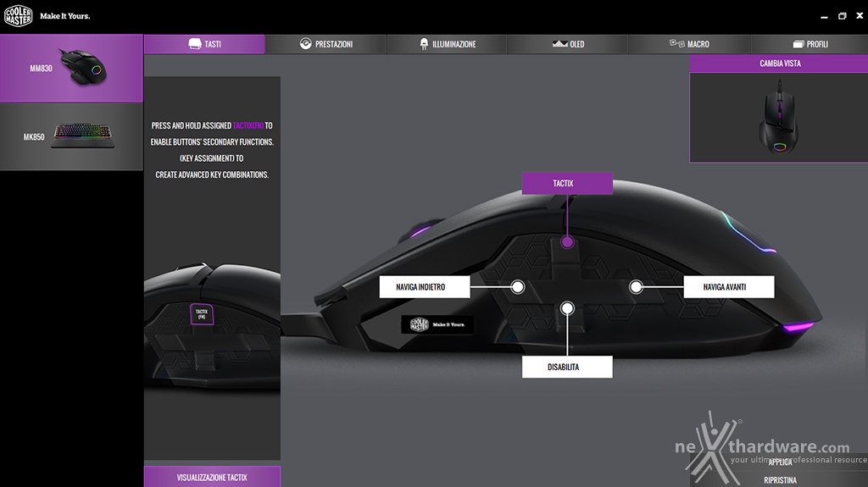Switch to the PROFILI tab
Viewport: 868px width, 487px height.
(x=810, y=44)
